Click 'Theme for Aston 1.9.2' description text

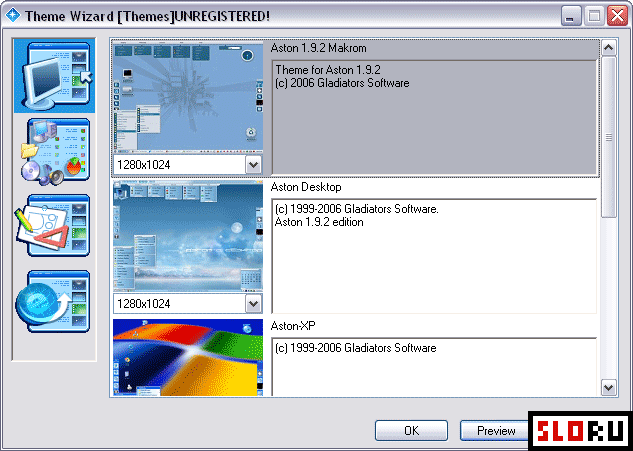(x=328, y=70)
